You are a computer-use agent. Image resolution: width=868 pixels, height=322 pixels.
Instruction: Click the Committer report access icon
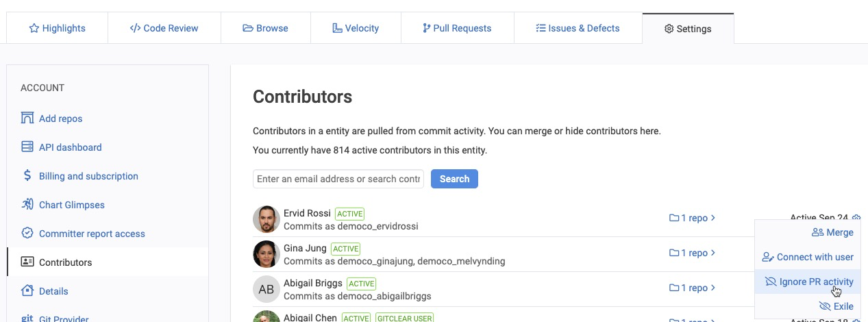[27, 233]
